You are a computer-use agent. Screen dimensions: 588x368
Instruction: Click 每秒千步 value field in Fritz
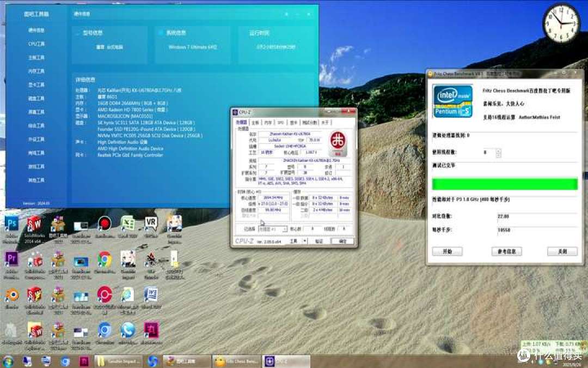tap(537, 230)
